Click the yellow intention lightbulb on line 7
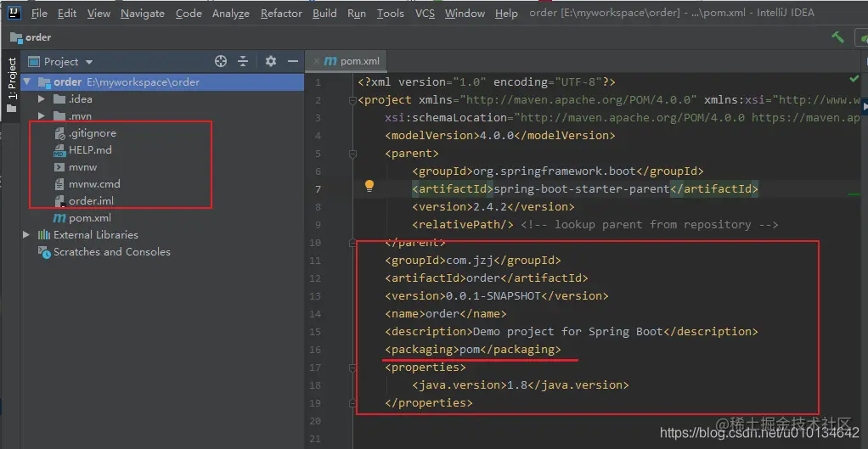The image size is (868, 449). [369, 187]
